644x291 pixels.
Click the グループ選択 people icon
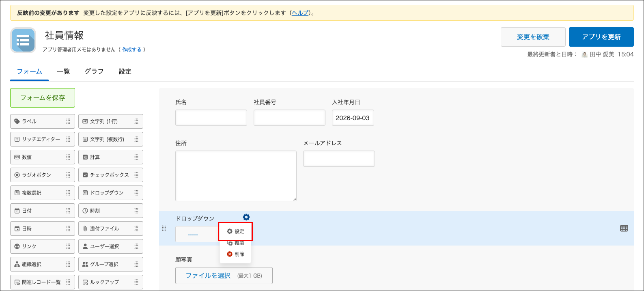tap(85, 264)
